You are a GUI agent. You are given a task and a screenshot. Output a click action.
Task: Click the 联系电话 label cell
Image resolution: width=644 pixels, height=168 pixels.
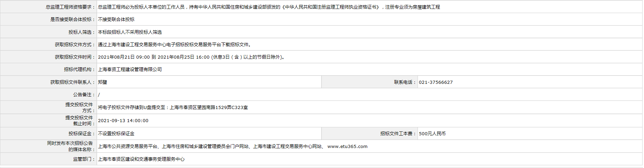click(405, 82)
